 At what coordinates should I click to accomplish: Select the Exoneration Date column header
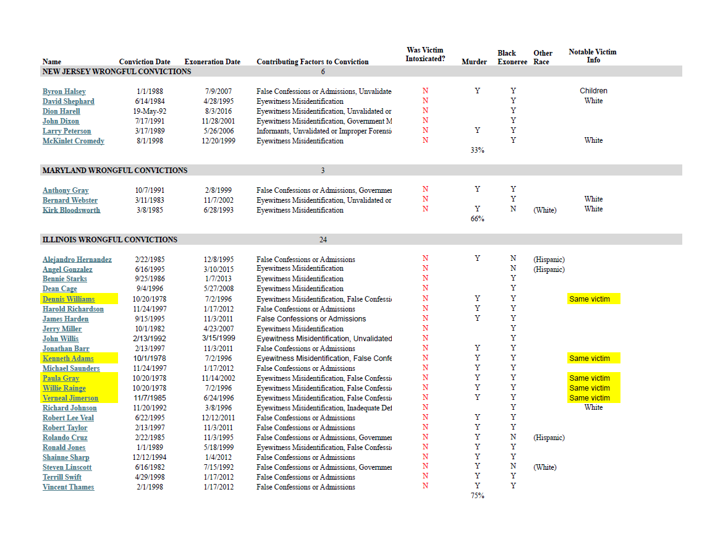pos(213,62)
